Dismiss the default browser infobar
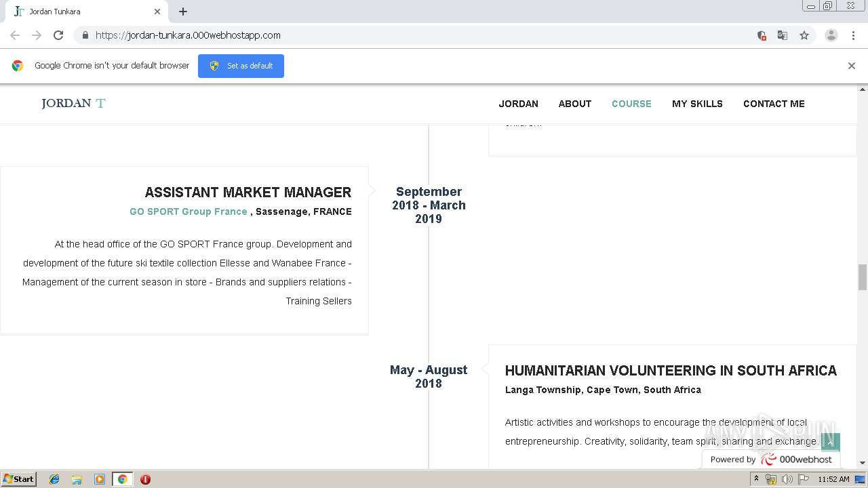The width and height of the screenshot is (868, 488). click(x=852, y=66)
